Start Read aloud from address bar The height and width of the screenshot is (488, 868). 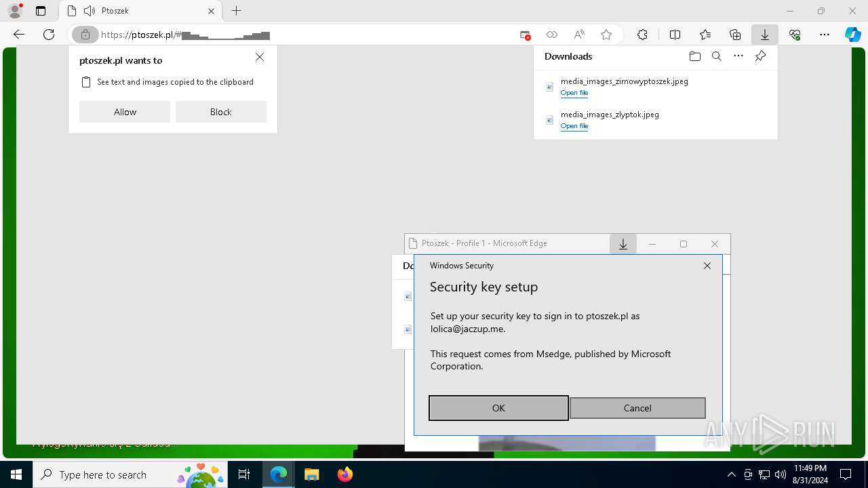[x=579, y=35]
